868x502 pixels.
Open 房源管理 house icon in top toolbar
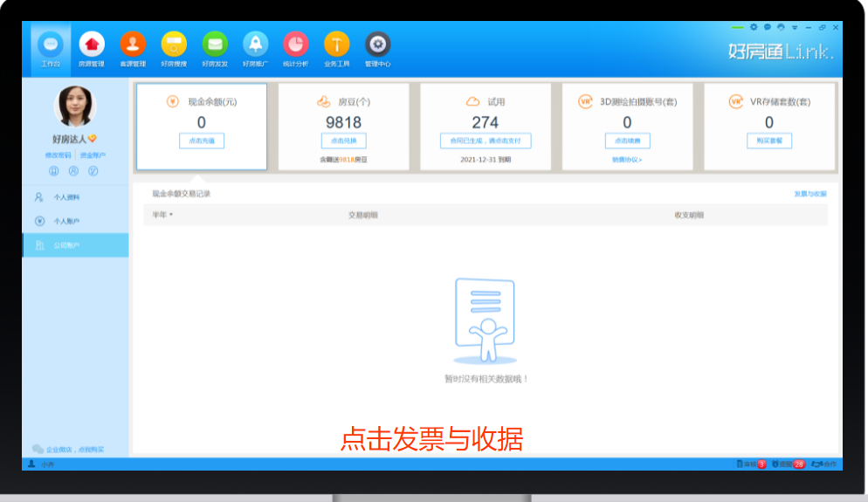point(92,44)
